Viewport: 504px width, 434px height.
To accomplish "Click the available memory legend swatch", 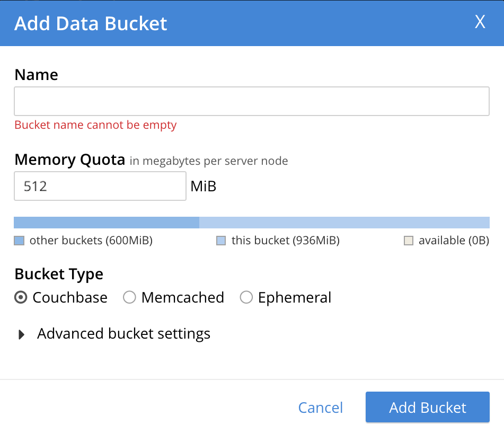I will coord(409,240).
